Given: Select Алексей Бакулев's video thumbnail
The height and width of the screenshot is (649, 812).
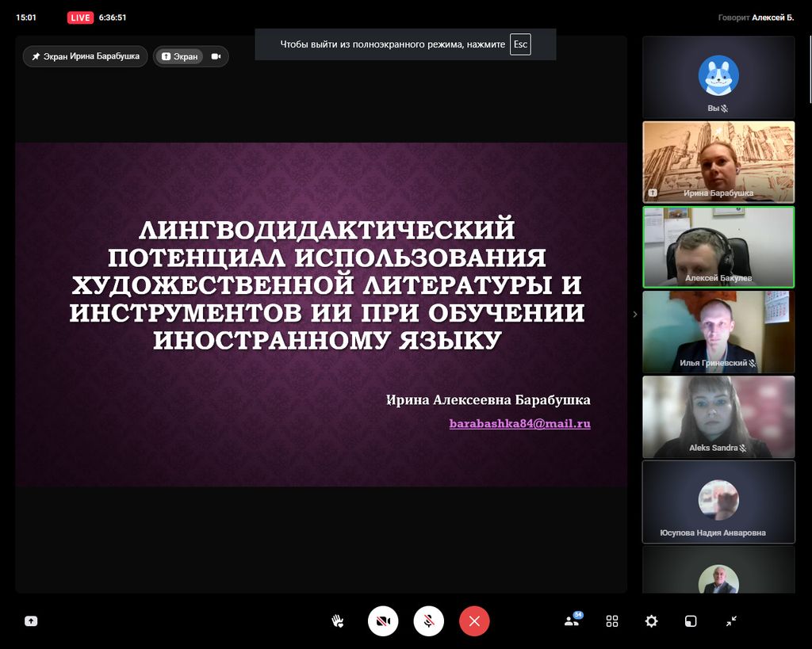Looking at the screenshot, I should [x=718, y=246].
